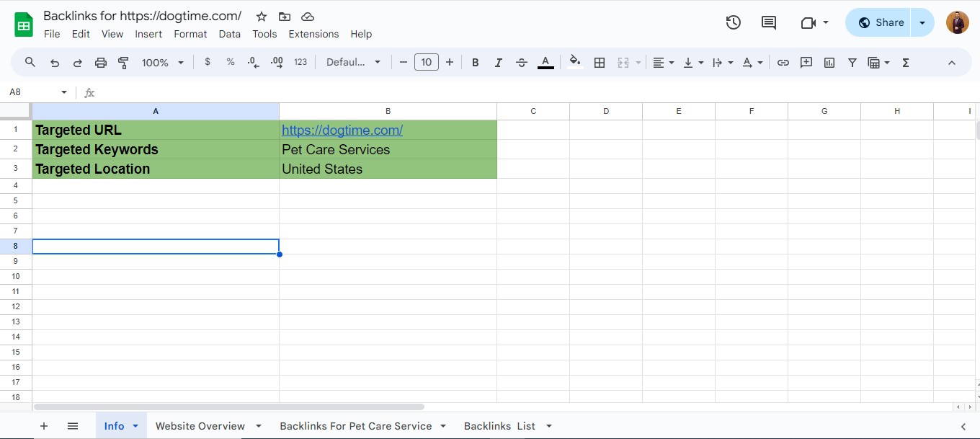Open the borders tool
The image size is (980, 439).
click(599, 63)
